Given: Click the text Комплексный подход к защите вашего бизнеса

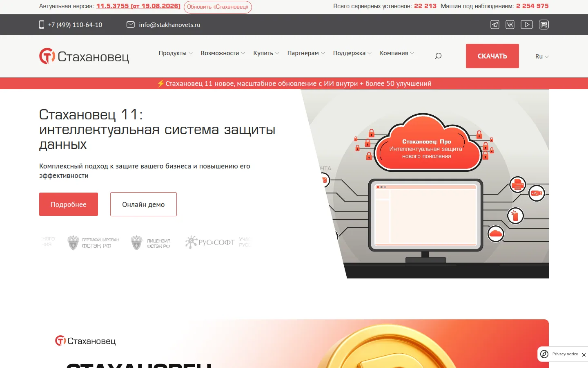Looking at the screenshot, I should click(x=145, y=171).
